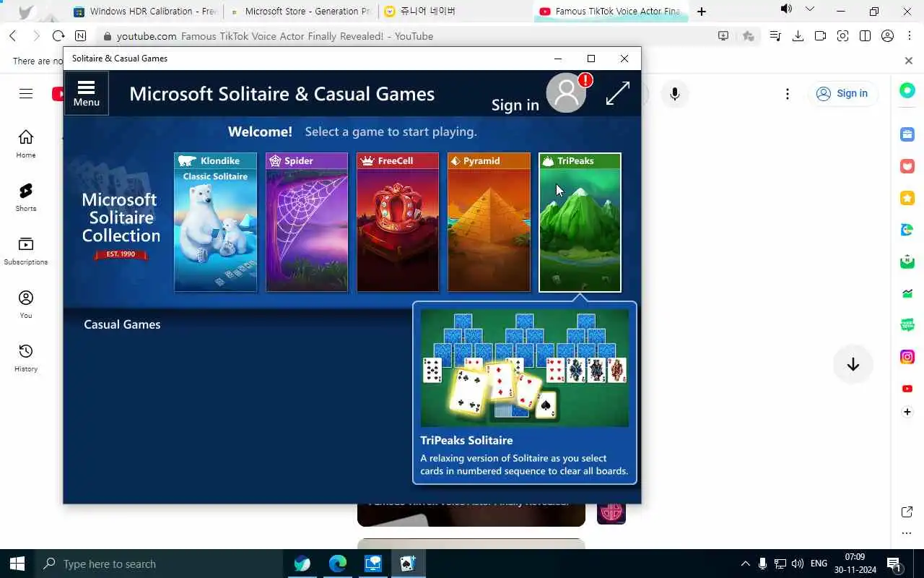
Task: Open a new browser tab with plus
Action: point(701,12)
